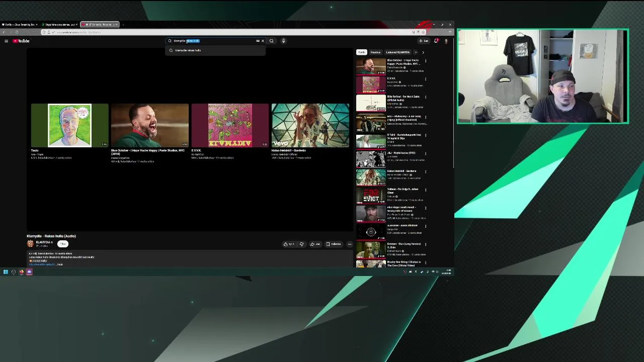
Task: Expand the video description box
Action: (x=190, y=258)
